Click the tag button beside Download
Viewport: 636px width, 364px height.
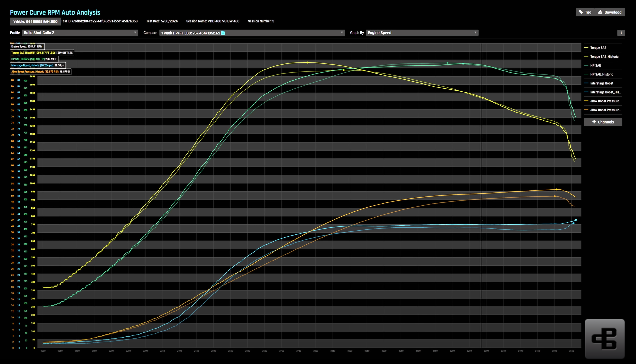click(585, 12)
